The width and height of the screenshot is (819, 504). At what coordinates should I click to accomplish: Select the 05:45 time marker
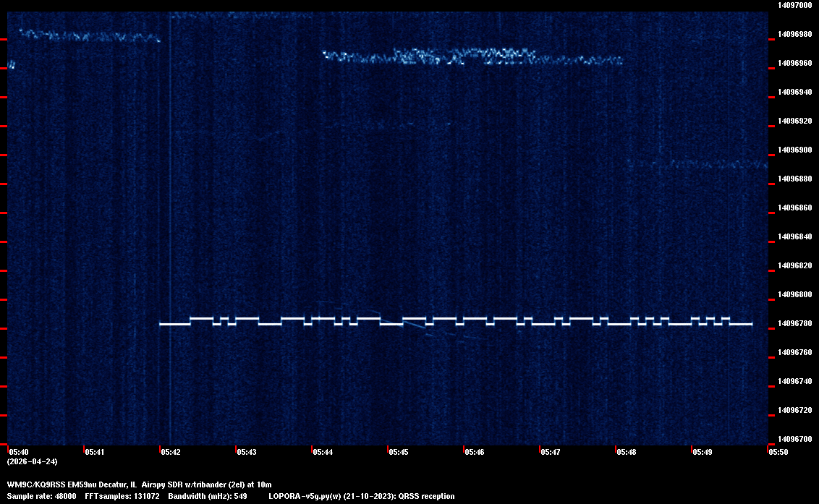point(398,452)
